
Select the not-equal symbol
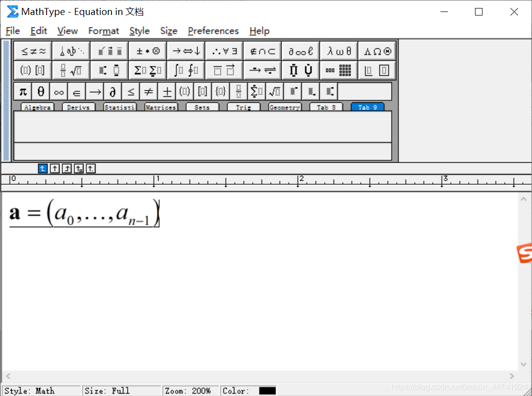point(149,91)
